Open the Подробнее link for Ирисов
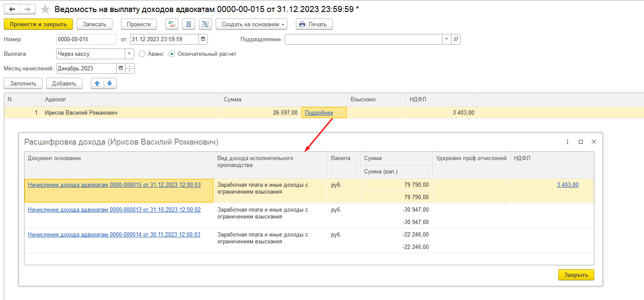644x300 pixels. pos(319,112)
